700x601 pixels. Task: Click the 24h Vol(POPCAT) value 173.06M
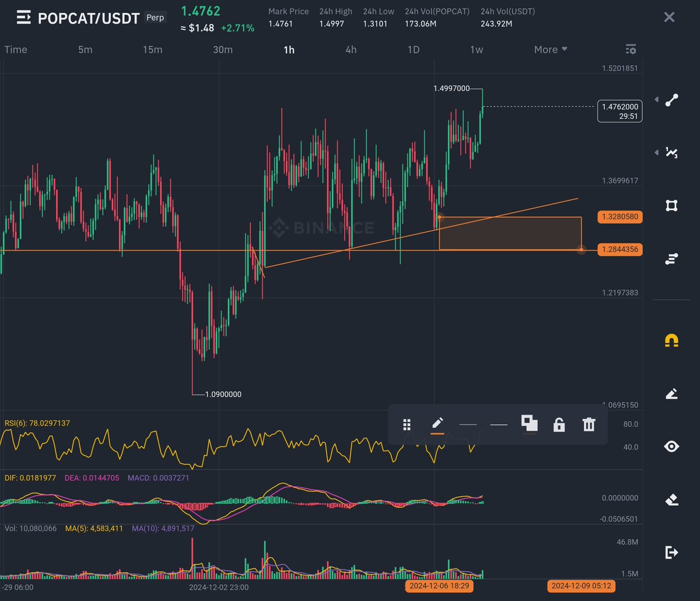tap(421, 24)
